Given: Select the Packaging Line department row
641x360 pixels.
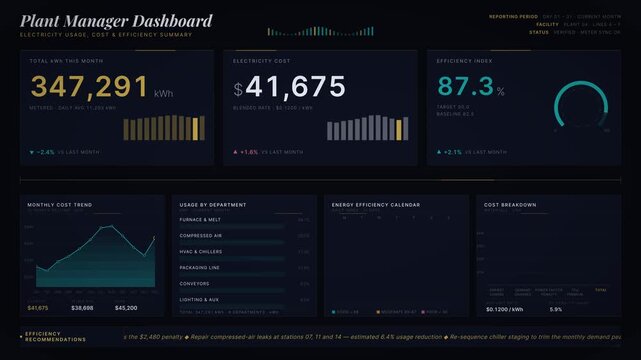Looking at the screenshot, I should click(244, 270).
